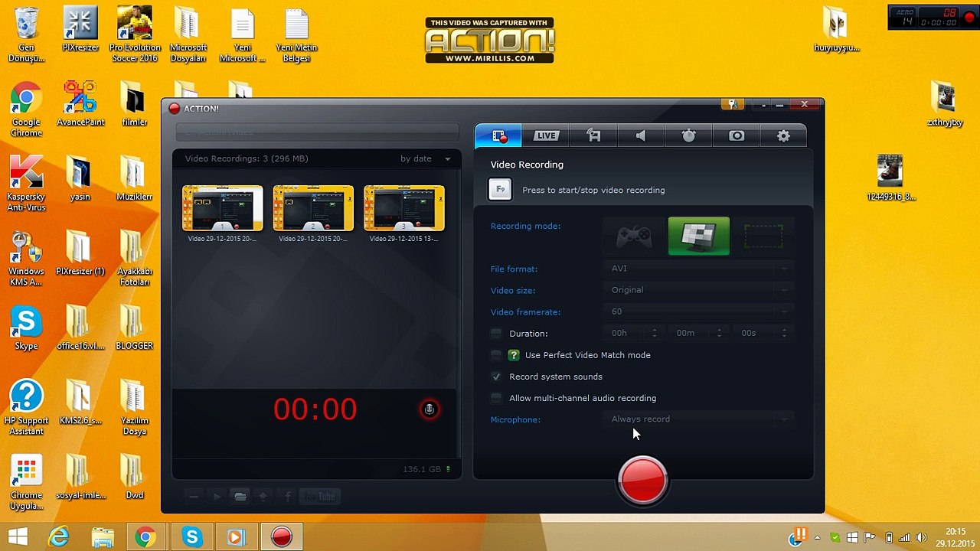The height and width of the screenshot is (551, 980).
Task: Open the PIXresizer desktop shortcut
Action: (80, 30)
